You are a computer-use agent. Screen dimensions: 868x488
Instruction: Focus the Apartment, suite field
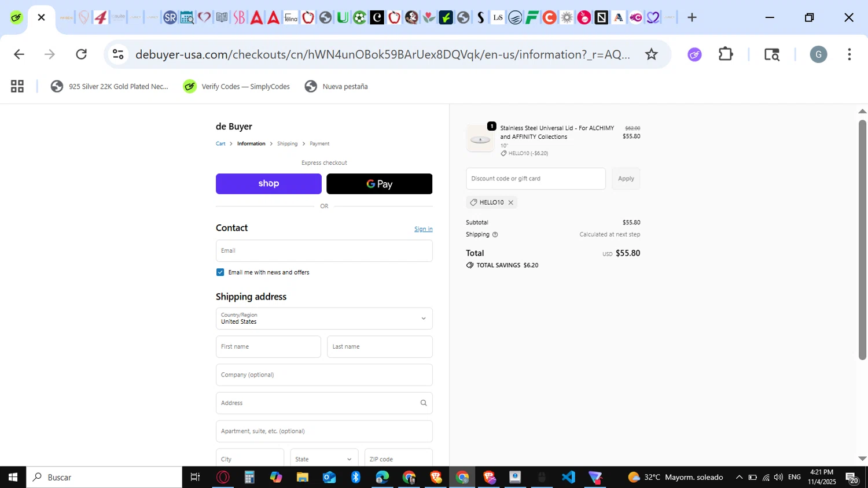click(x=324, y=431)
